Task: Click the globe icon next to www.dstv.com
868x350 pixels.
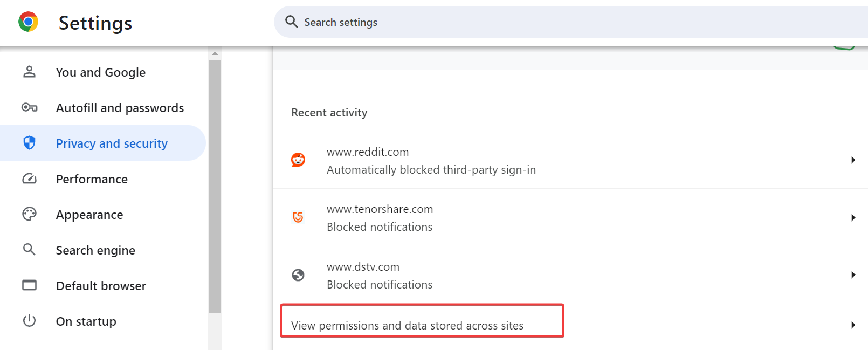Action: [298, 275]
